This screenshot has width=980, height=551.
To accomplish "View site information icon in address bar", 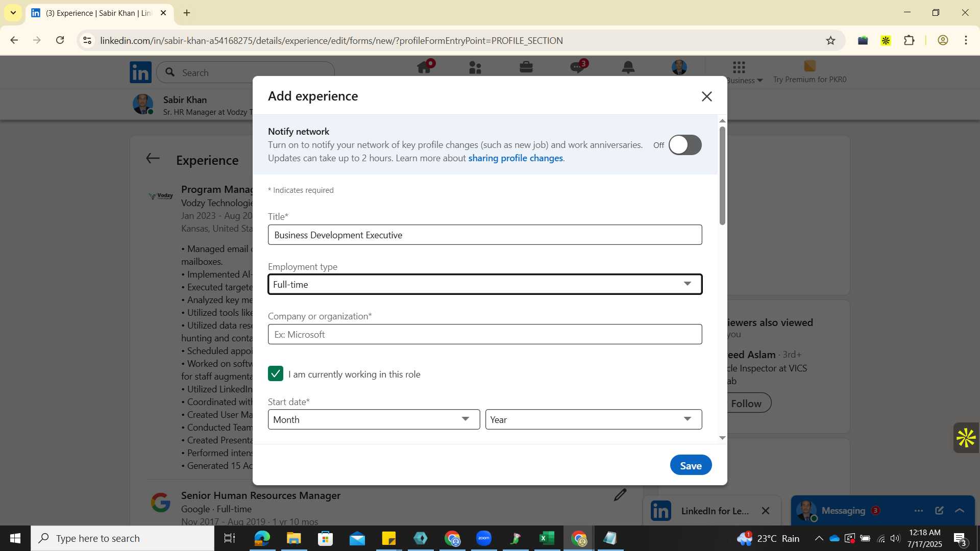I will (87, 40).
